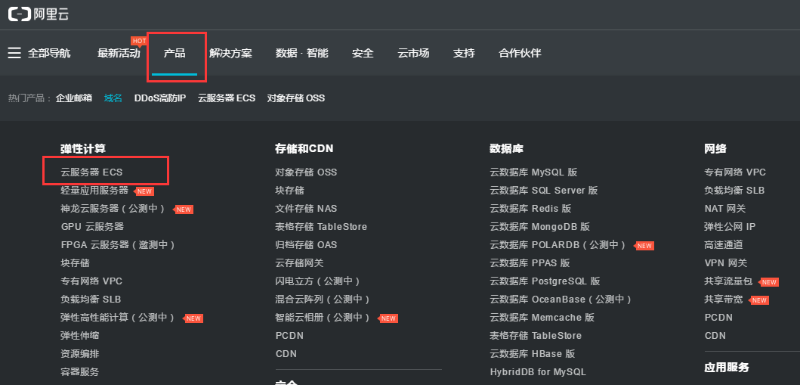Open 云存储网关 link
Image resolution: width=800 pixels, height=385 pixels.
tap(299, 263)
